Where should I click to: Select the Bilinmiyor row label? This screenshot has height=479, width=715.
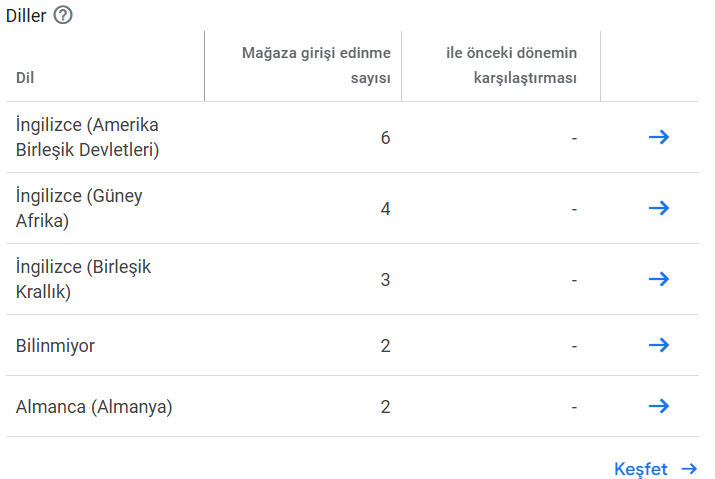click(x=55, y=345)
